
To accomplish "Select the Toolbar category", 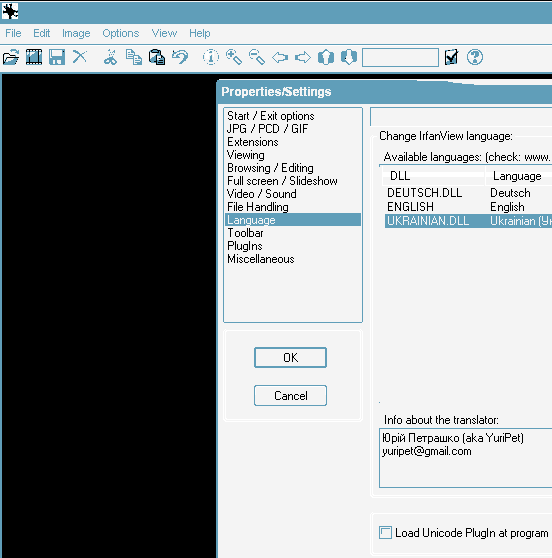I will [x=293, y=233].
